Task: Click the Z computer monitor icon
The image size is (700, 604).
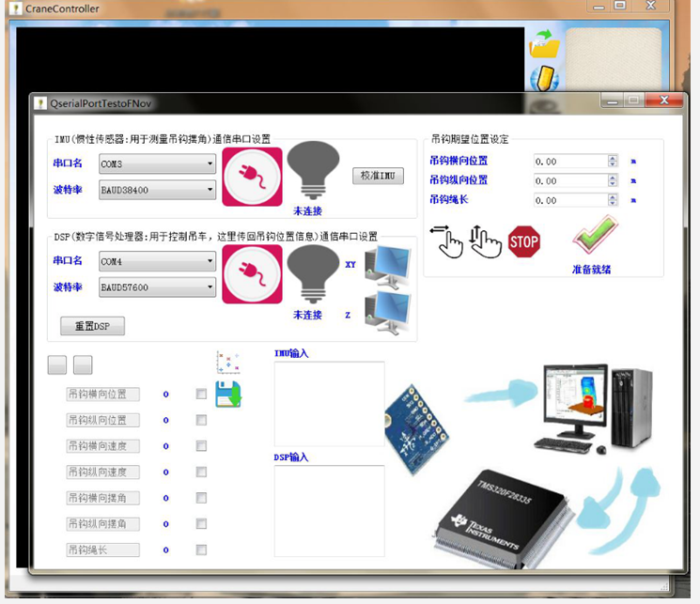Action: [386, 314]
